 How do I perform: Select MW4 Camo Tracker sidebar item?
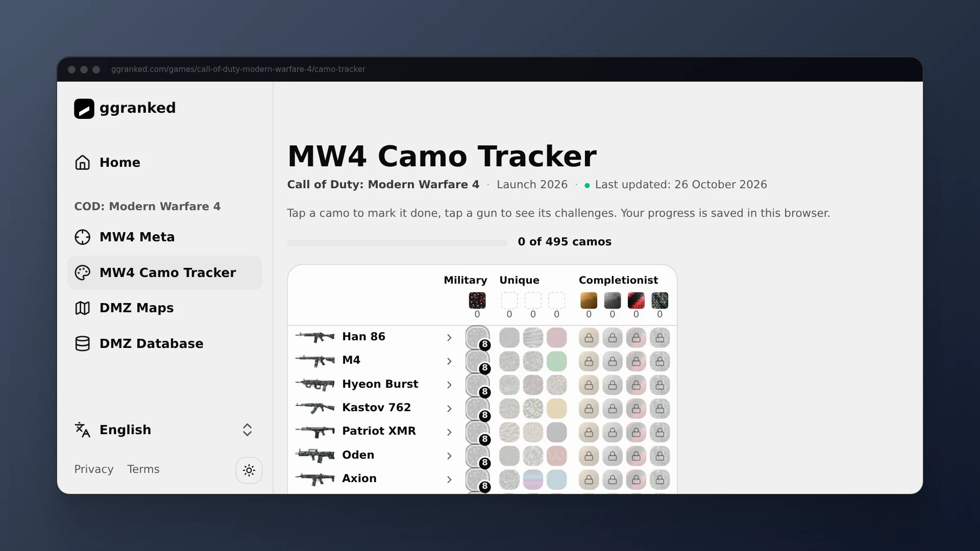click(165, 272)
